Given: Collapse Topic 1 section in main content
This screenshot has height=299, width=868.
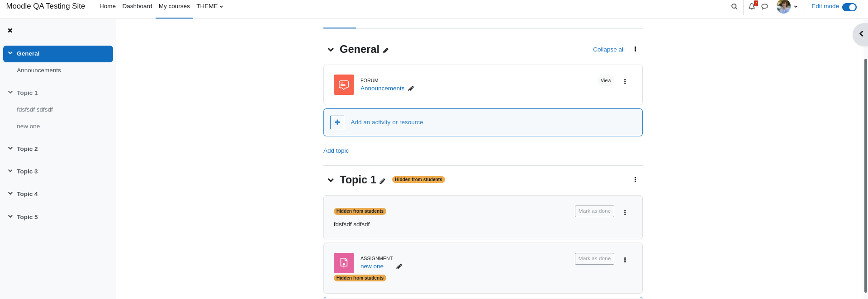Looking at the screenshot, I should click(x=331, y=180).
